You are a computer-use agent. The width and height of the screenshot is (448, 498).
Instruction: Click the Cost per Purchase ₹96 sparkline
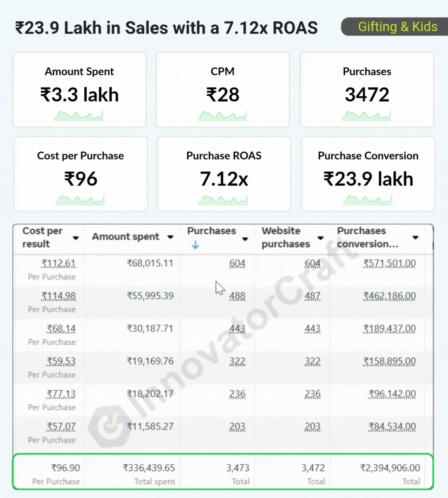(x=80, y=200)
